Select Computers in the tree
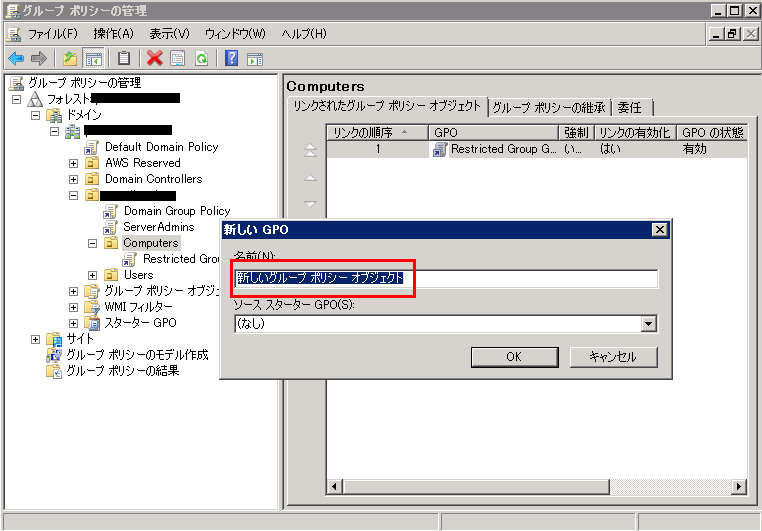Viewport: 762px width, 531px height. (151, 243)
